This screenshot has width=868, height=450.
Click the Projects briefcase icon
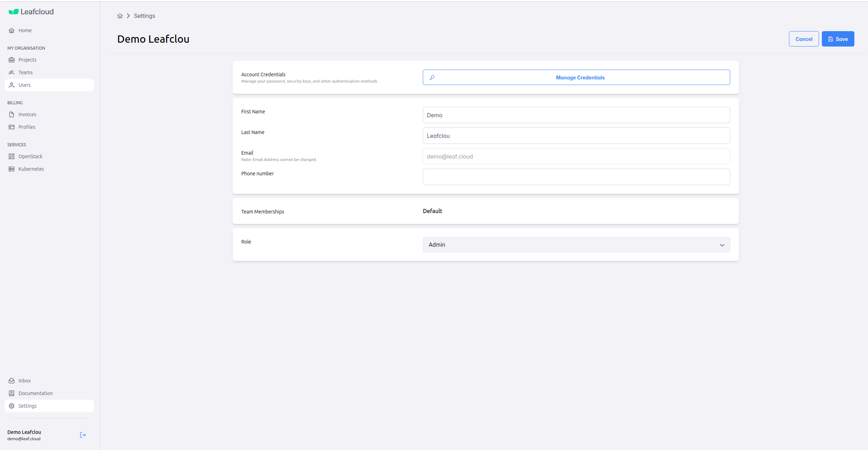[12, 60]
